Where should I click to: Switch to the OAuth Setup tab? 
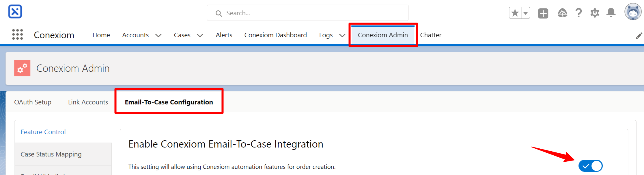[x=33, y=102]
